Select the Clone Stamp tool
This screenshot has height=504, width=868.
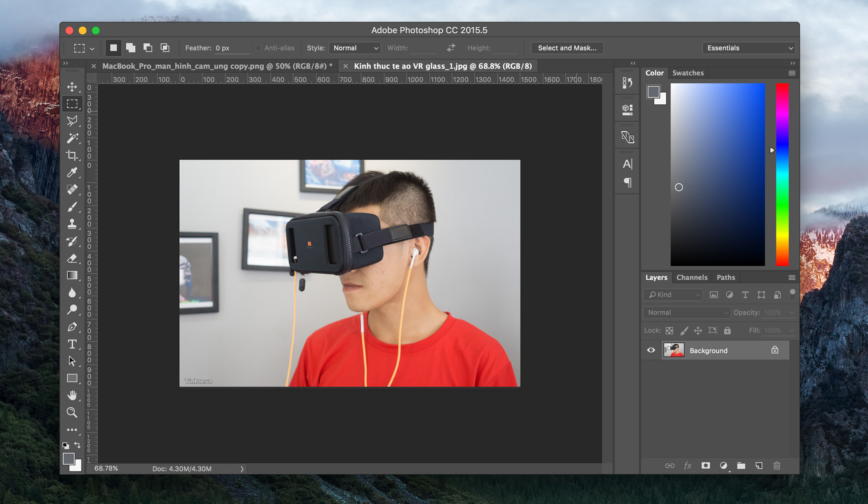pyautogui.click(x=72, y=224)
